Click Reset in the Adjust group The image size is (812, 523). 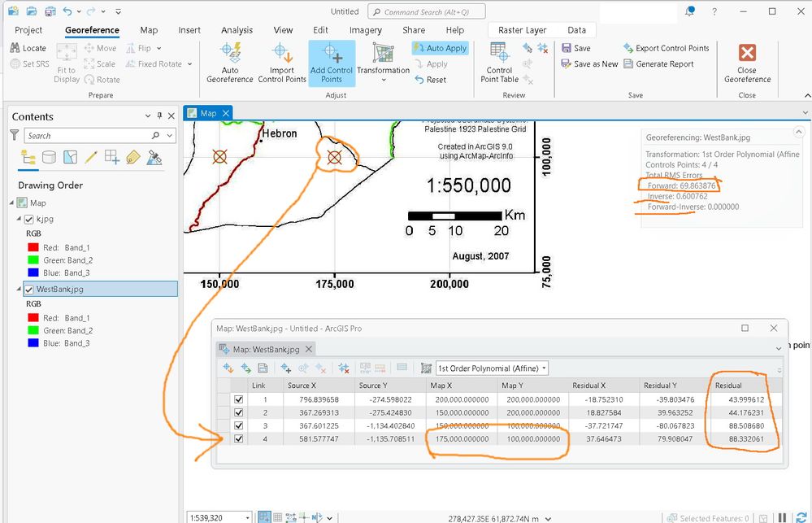(430, 80)
